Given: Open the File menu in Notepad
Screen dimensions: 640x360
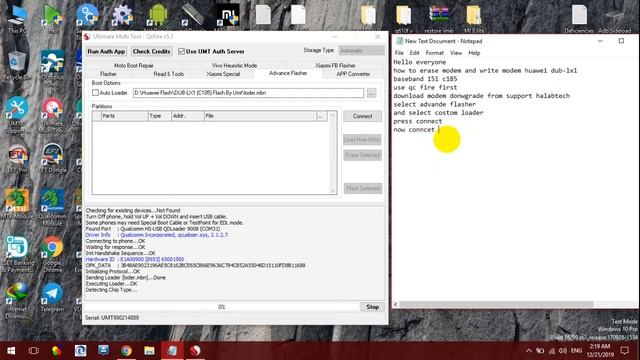Looking at the screenshot, I should (x=399, y=53).
